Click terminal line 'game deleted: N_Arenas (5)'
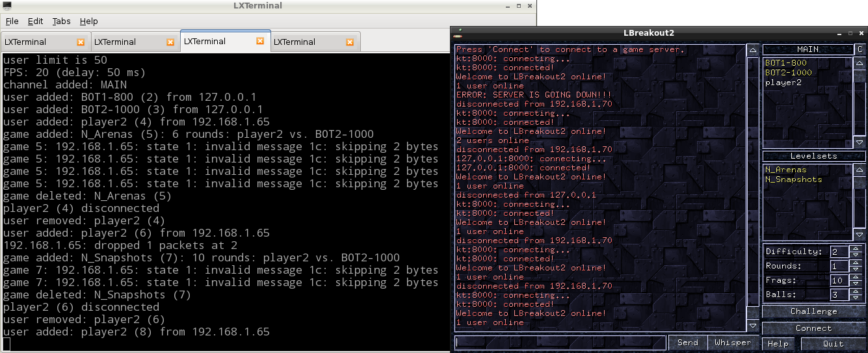Viewport: 868px width, 353px height. pyautogui.click(x=88, y=196)
